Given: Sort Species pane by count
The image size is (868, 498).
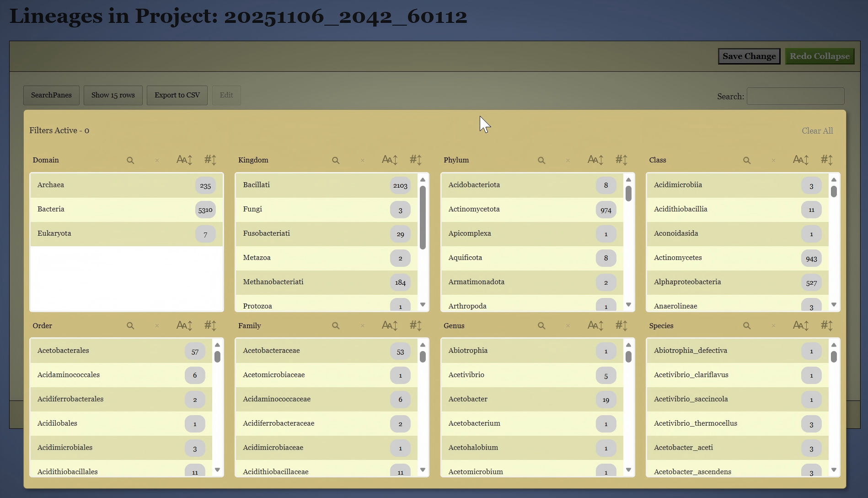Looking at the screenshot, I should pyautogui.click(x=826, y=325).
